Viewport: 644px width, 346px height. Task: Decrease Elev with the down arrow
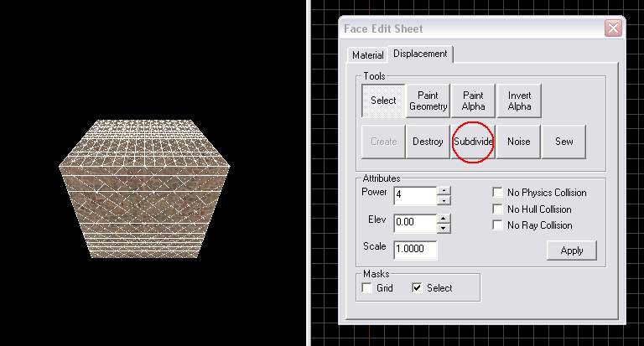pos(444,228)
